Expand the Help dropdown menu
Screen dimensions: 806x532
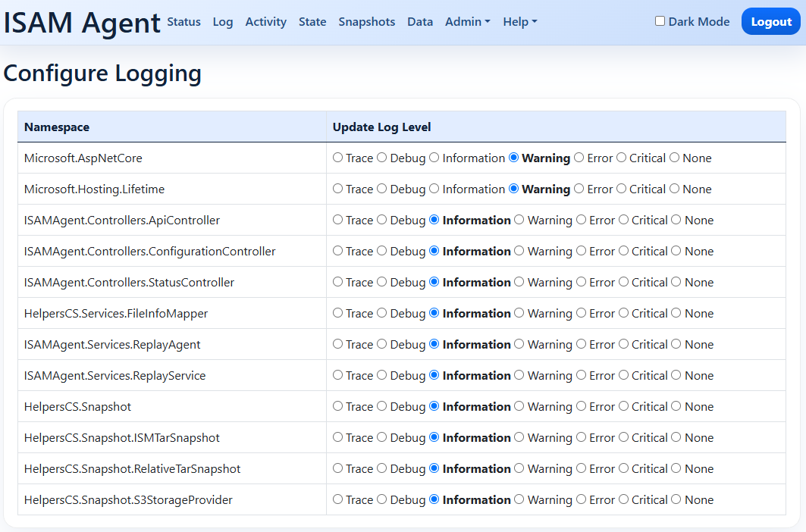click(520, 21)
